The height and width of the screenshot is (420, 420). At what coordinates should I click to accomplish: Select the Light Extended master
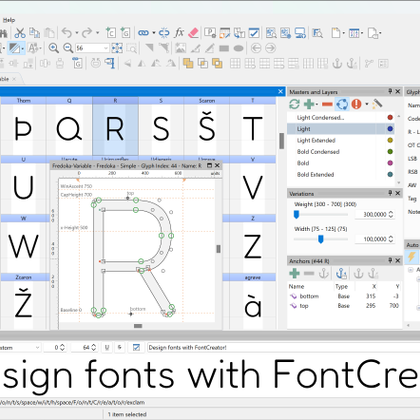(341, 140)
